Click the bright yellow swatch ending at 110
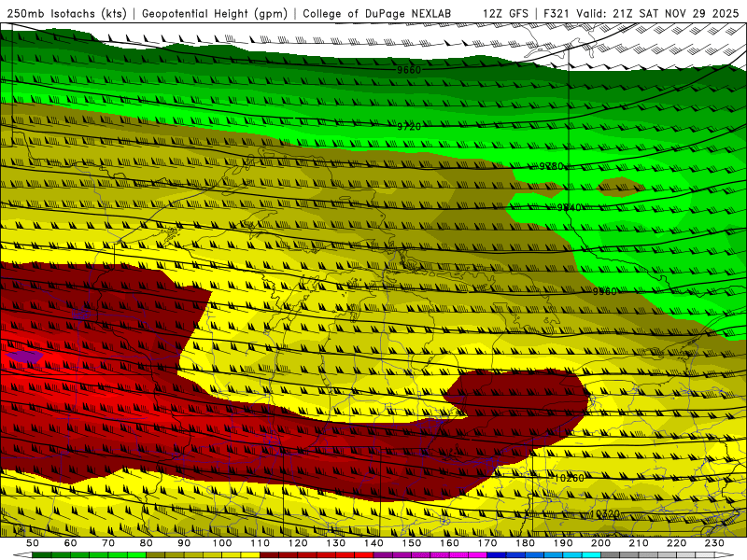Screen dimensions: 747x560 click(250, 555)
